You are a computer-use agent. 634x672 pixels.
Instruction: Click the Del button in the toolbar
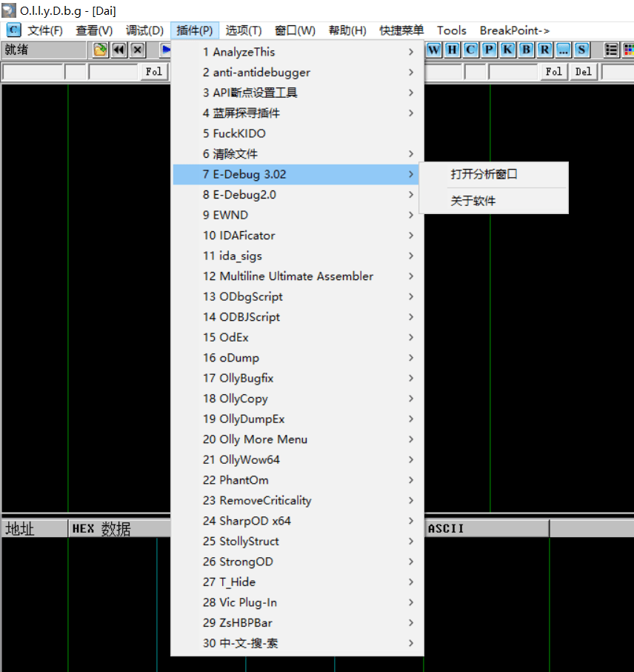583,72
